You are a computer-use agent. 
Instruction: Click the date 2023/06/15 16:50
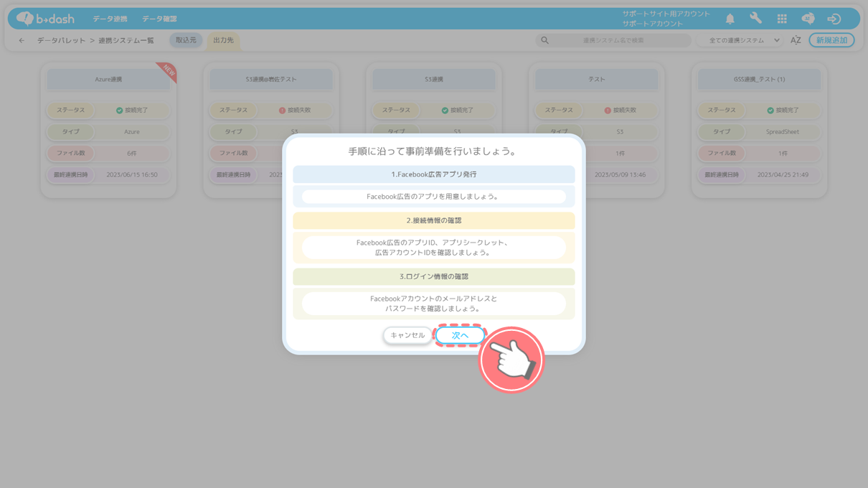click(132, 174)
